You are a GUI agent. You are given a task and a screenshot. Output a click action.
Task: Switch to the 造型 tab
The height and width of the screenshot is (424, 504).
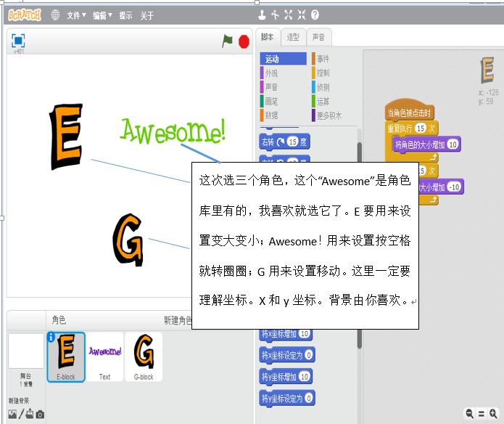pyautogui.click(x=293, y=37)
